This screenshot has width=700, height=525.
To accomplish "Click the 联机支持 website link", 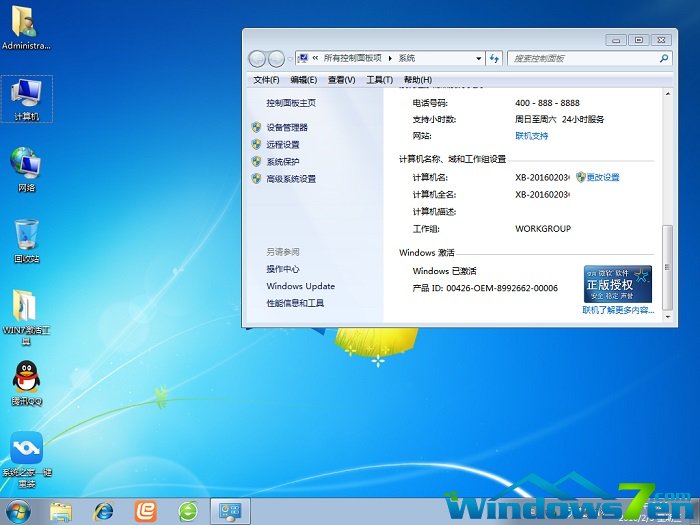I will (x=531, y=136).
